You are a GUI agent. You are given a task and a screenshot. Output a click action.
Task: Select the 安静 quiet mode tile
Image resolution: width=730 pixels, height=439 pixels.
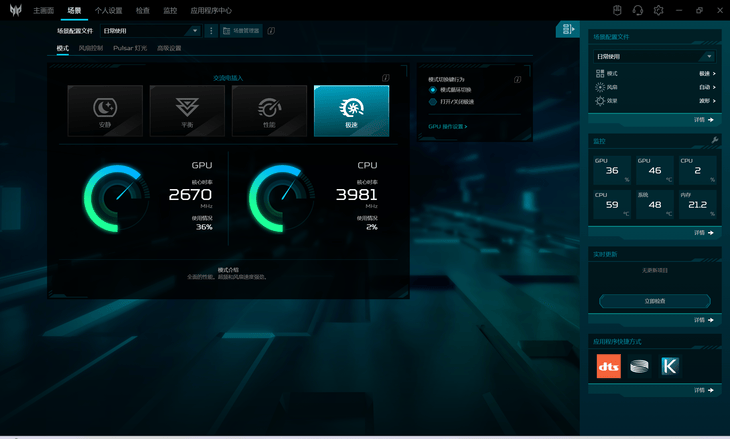(x=105, y=111)
